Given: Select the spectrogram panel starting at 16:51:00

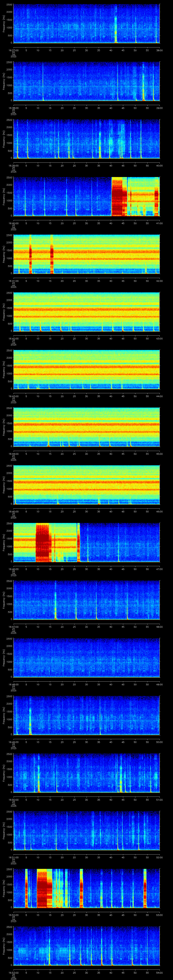Looking at the screenshot, I should click(86, 831).
